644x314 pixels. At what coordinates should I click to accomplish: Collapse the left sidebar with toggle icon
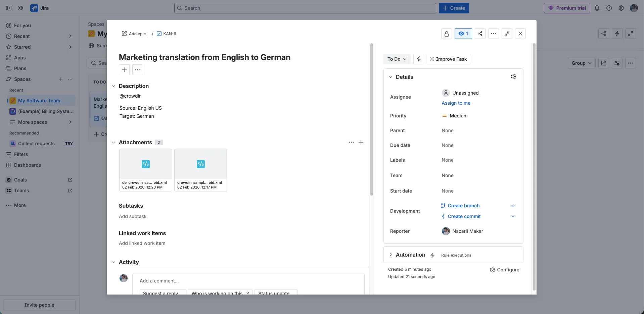[x=8, y=8]
